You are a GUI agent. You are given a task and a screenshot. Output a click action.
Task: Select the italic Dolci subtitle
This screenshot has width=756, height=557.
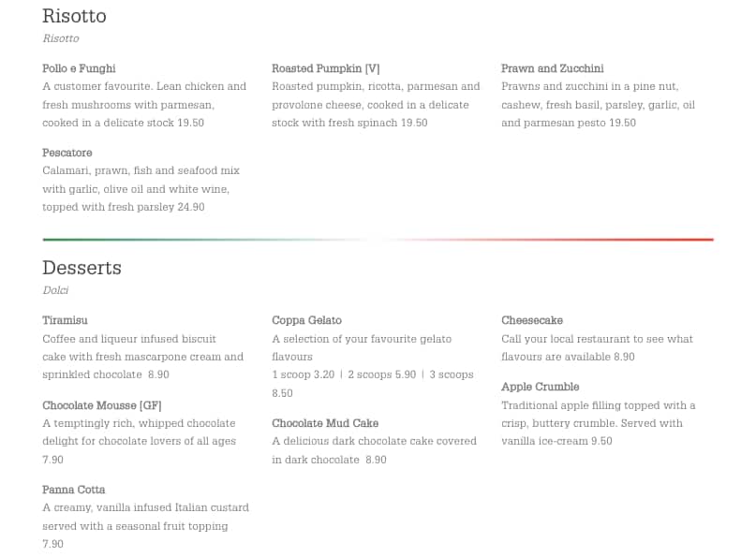coord(55,290)
